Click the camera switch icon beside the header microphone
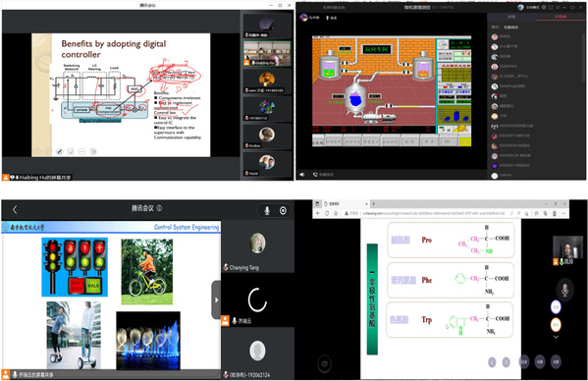Image resolution: width=588 pixels, height=381 pixels. tap(283, 211)
